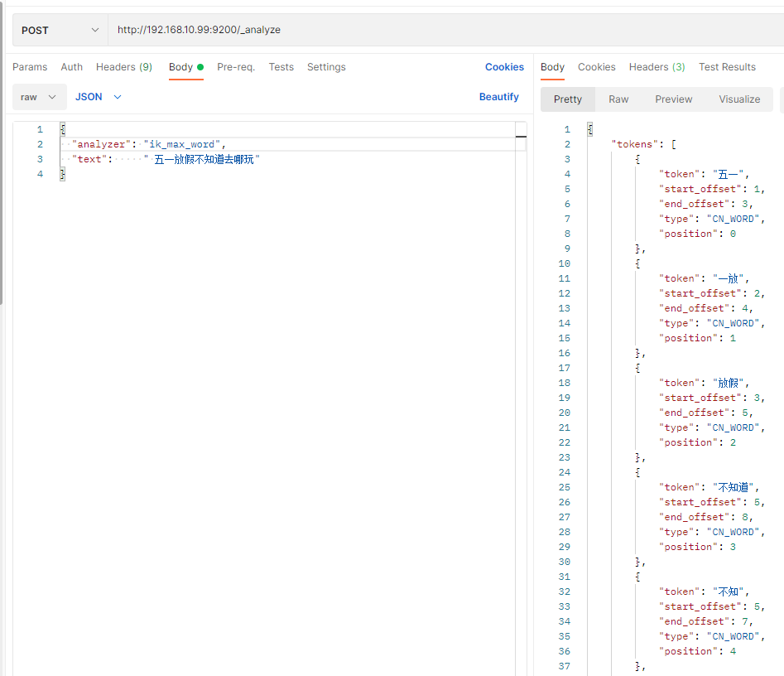Click the green dot beside request Body

(x=200, y=67)
